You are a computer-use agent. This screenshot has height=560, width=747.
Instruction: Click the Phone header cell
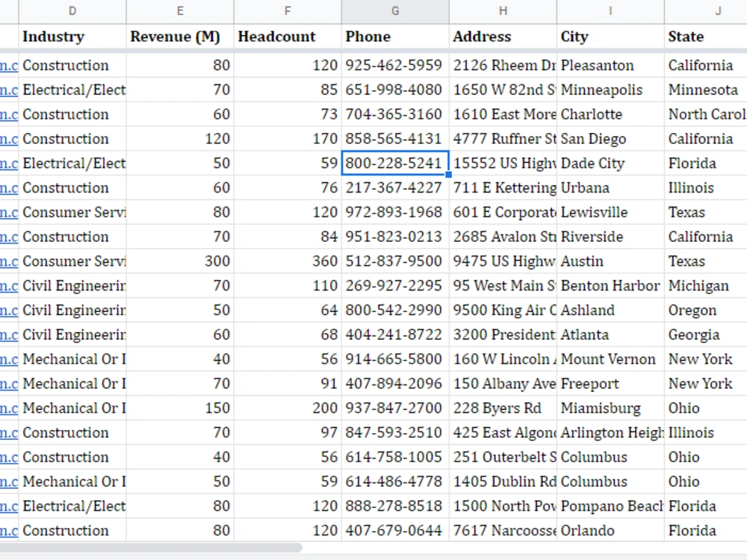point(395,36)
